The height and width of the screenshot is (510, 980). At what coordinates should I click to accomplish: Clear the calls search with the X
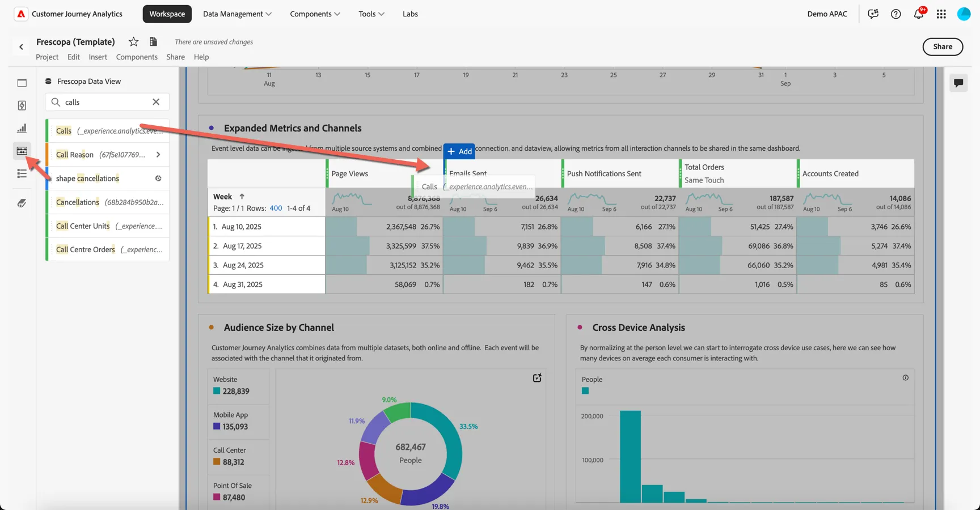pyautogui.click(x=156, y=102)
